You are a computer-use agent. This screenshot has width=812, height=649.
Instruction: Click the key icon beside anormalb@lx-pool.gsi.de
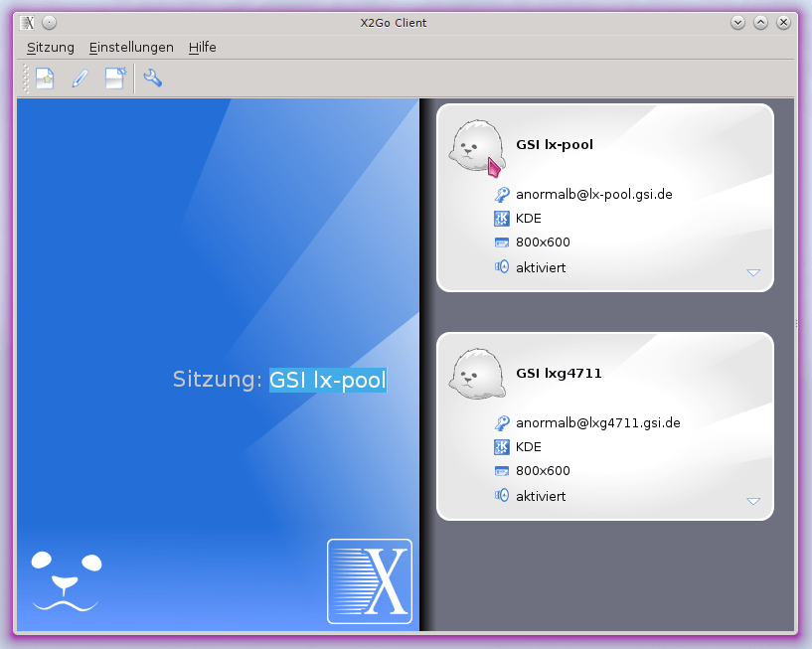502,194
